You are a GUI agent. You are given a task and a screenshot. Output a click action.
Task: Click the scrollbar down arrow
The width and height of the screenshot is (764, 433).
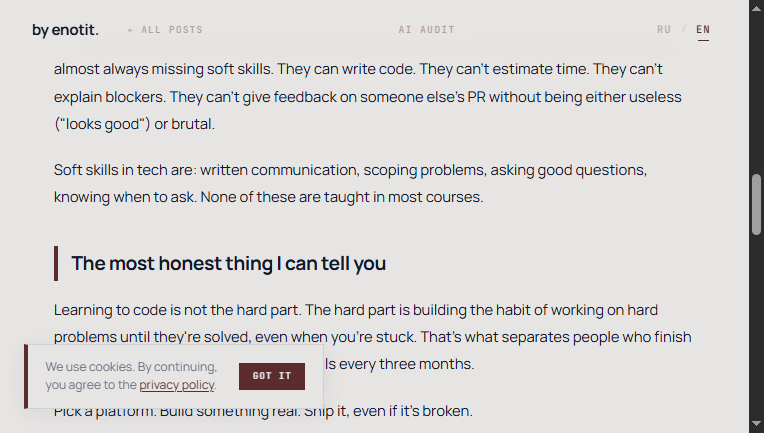pyautogui.click(x=756, y=425)
